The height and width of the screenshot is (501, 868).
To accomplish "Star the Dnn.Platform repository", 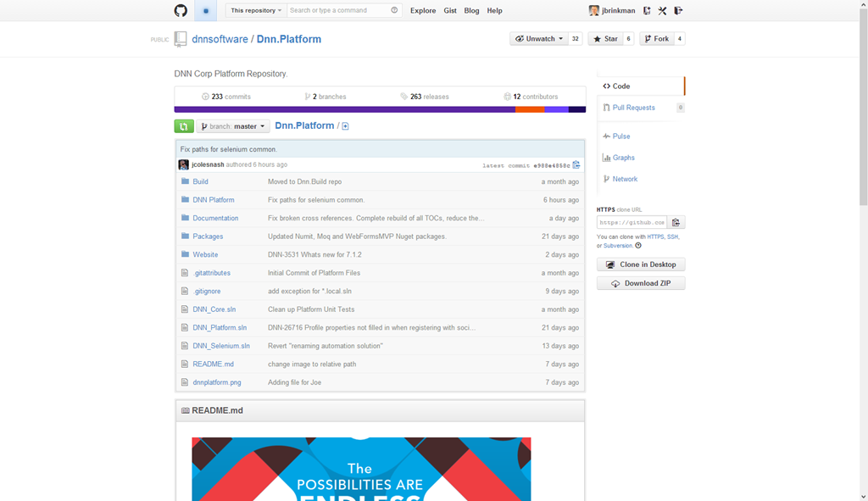I will (x=605, y=39).
